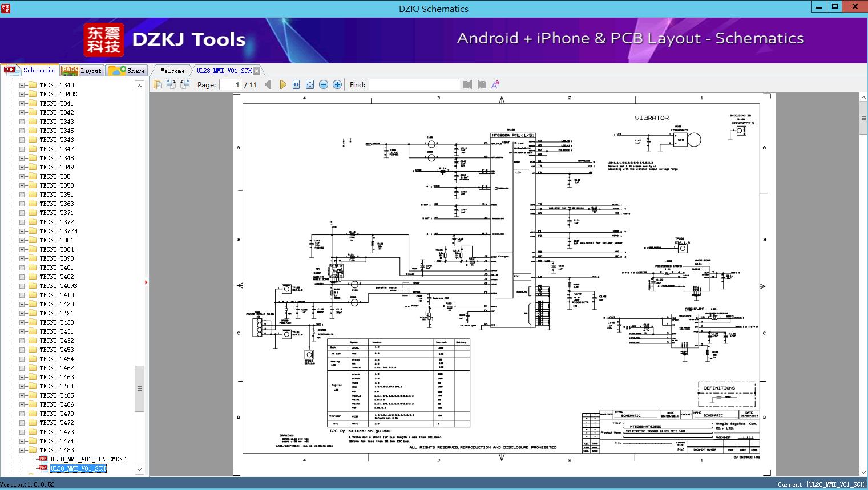Switch to the Layout tab

coord(82,71)
